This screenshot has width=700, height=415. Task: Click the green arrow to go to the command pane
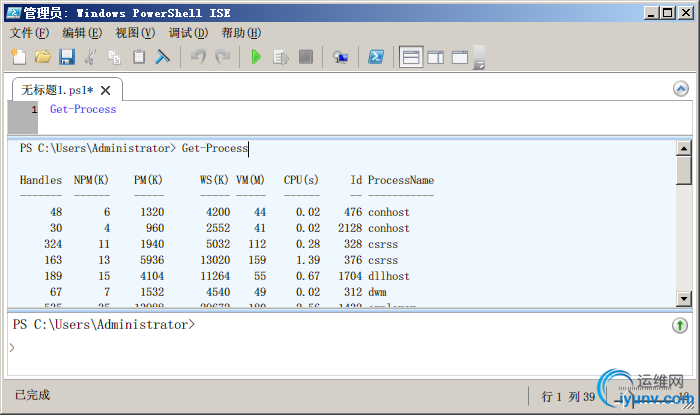[x=680, y=326]
